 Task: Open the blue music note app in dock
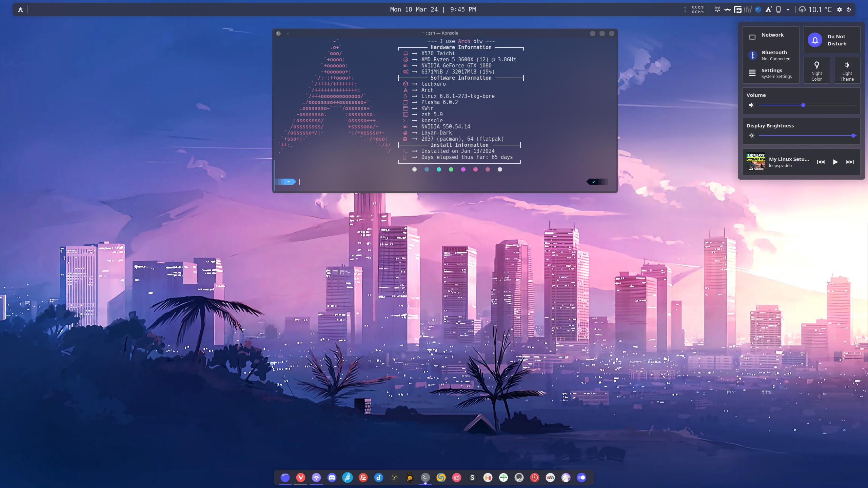point(379,477)
